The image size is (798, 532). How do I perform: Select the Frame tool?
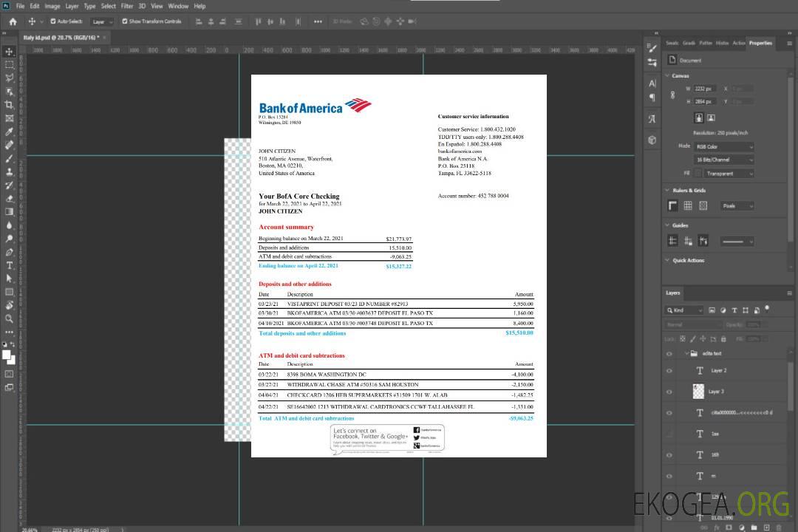[x=9, y=118]
